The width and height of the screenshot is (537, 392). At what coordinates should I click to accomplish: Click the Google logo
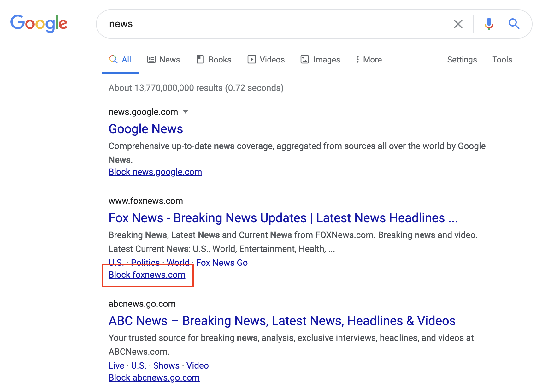click(39, 24)
